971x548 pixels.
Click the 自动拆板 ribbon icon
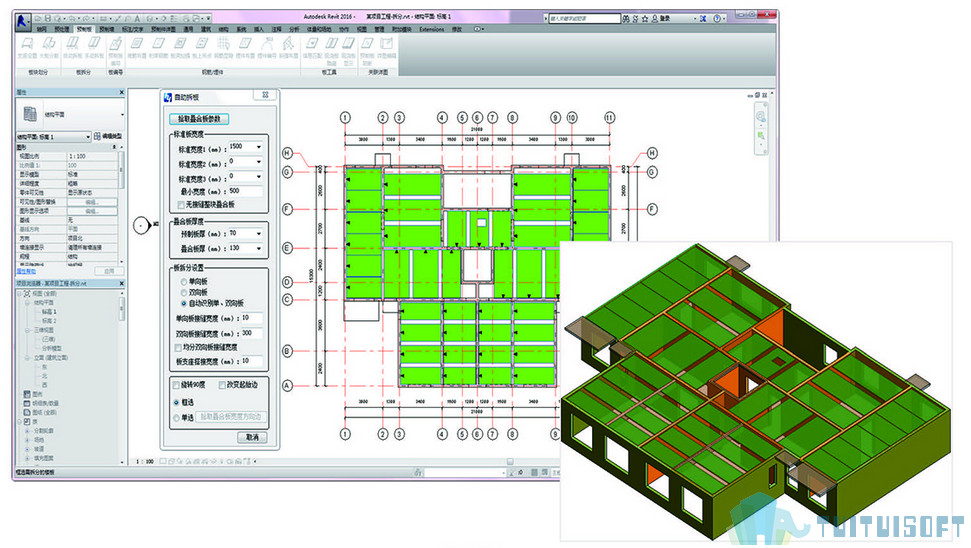(x=72, y=44)
